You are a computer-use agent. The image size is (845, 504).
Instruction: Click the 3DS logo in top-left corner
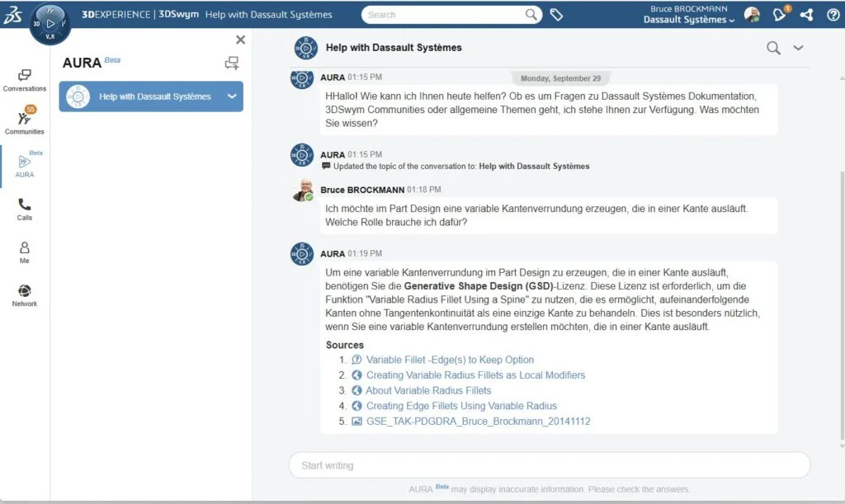[x=13, y=15]
